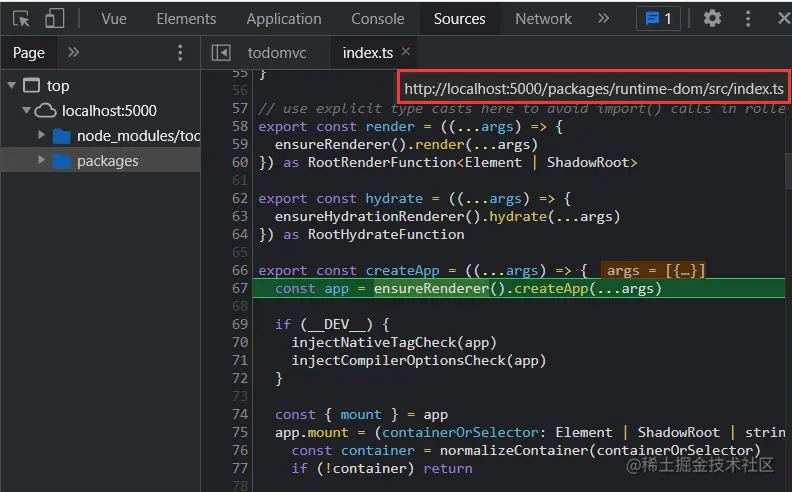Click 'createApp' identifier on line 66

(402, 271)
